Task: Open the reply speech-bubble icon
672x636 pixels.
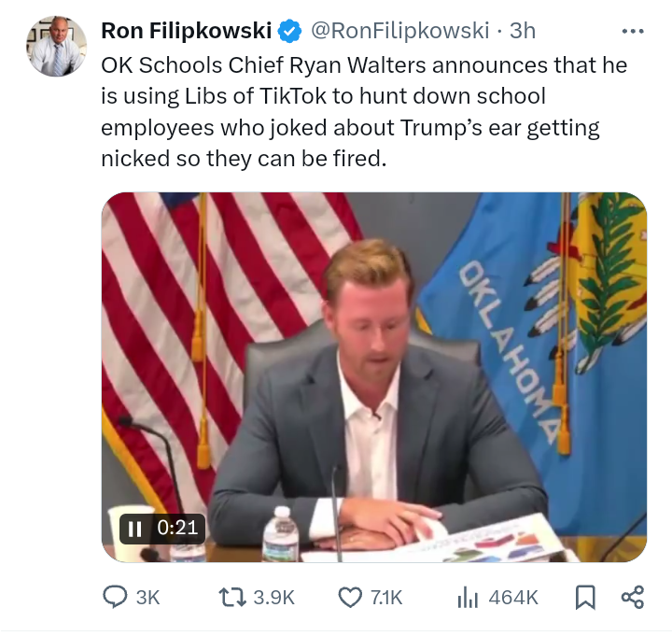Action: [x=114, y=597]
